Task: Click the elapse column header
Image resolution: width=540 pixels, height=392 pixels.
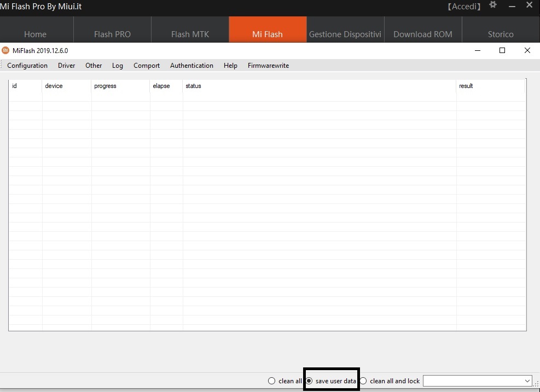Action: 166,86
